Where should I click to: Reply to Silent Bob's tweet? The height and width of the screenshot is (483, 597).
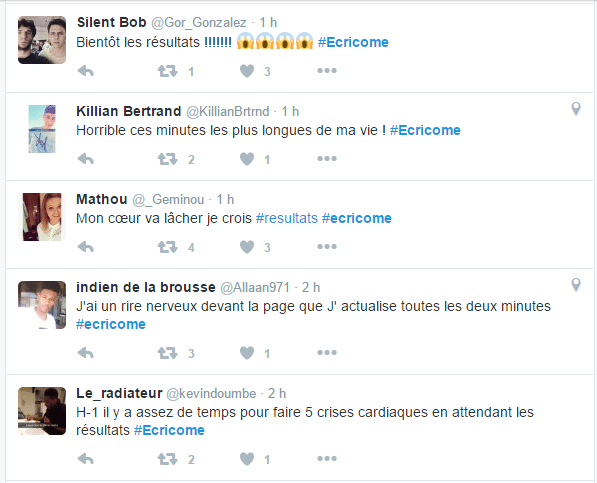click(86, 71)
